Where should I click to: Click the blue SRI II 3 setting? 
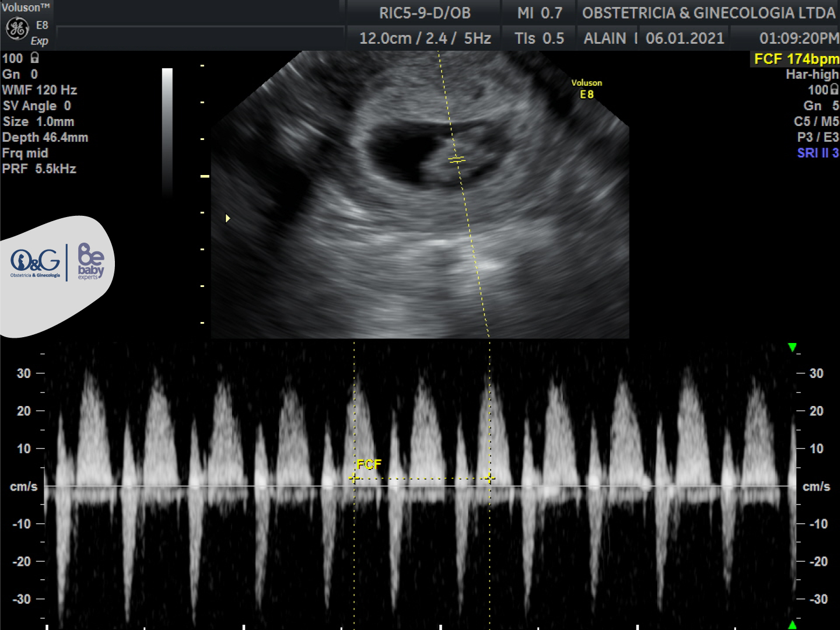(x=818, y=153)
